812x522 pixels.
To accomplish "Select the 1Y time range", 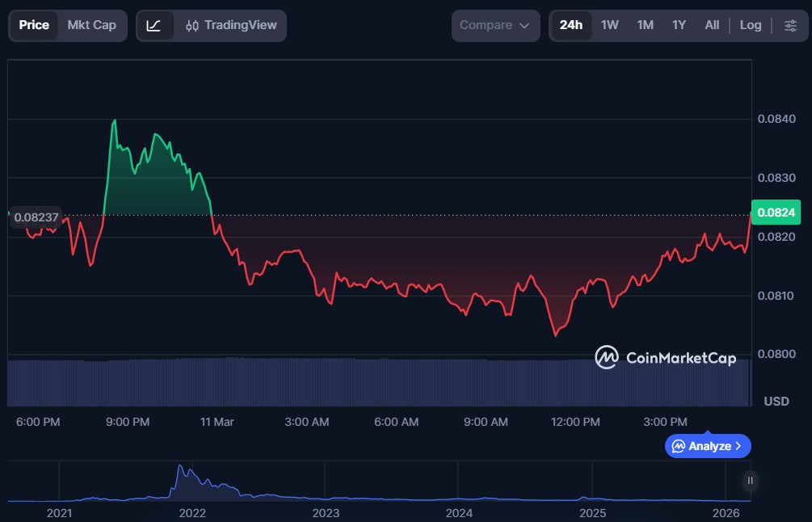I will tap(679, 25).
